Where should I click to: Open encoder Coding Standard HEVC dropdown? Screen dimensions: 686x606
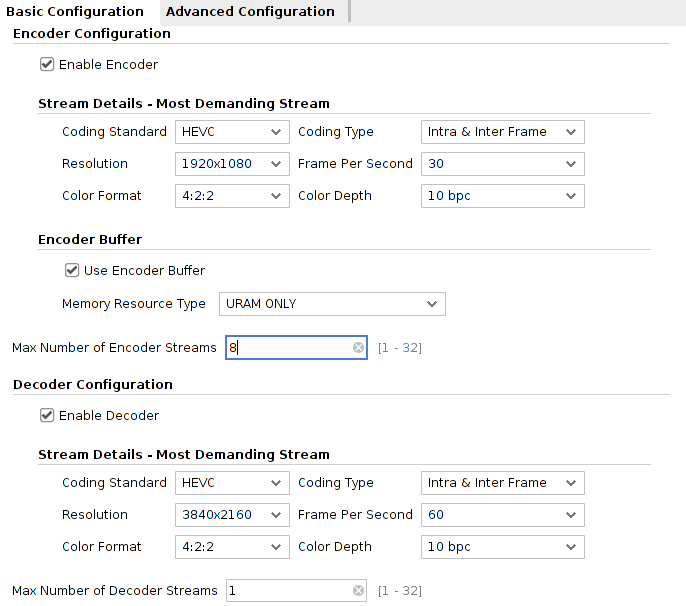(x=232, y=132)
